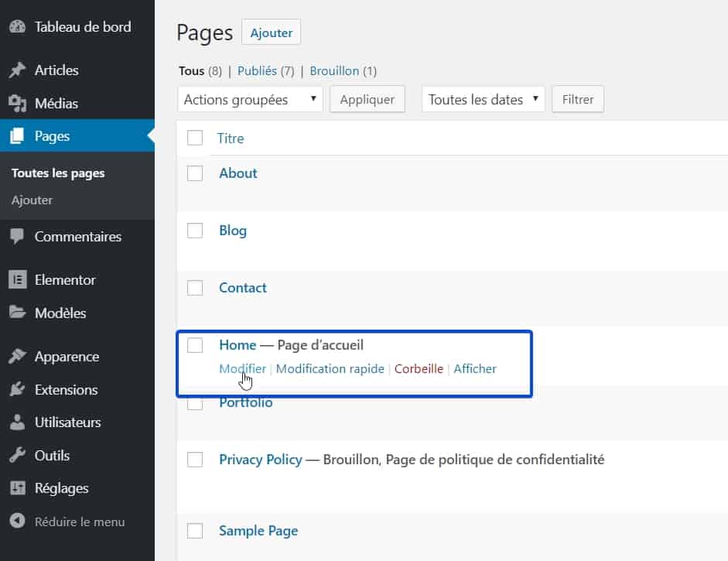Open Outils via the wrench icon
Image resolution: width=728 pixels, height=561 pixels.
[18, 455]
